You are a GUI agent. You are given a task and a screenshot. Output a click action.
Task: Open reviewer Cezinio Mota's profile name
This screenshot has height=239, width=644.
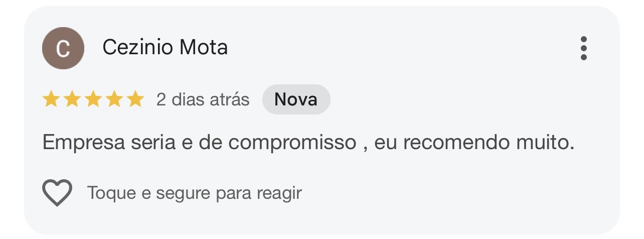pos(165,48)
